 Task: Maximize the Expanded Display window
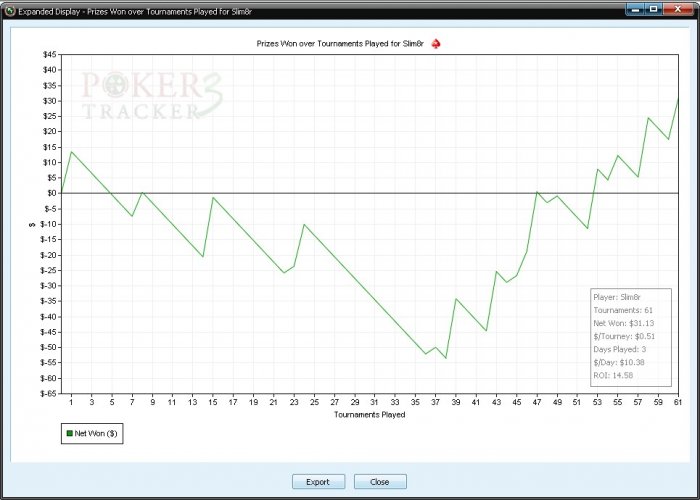click(654, 9)
